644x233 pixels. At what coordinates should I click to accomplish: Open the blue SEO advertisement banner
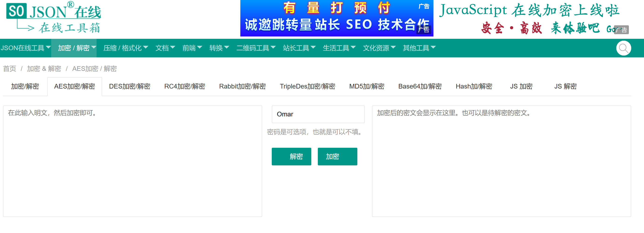click(x=336, y=18)
